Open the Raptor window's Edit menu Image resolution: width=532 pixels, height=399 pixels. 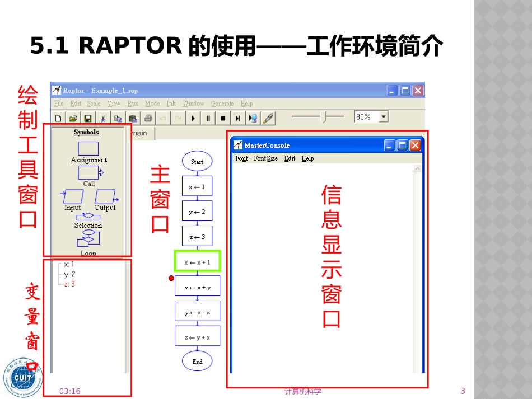click(76, 104)
